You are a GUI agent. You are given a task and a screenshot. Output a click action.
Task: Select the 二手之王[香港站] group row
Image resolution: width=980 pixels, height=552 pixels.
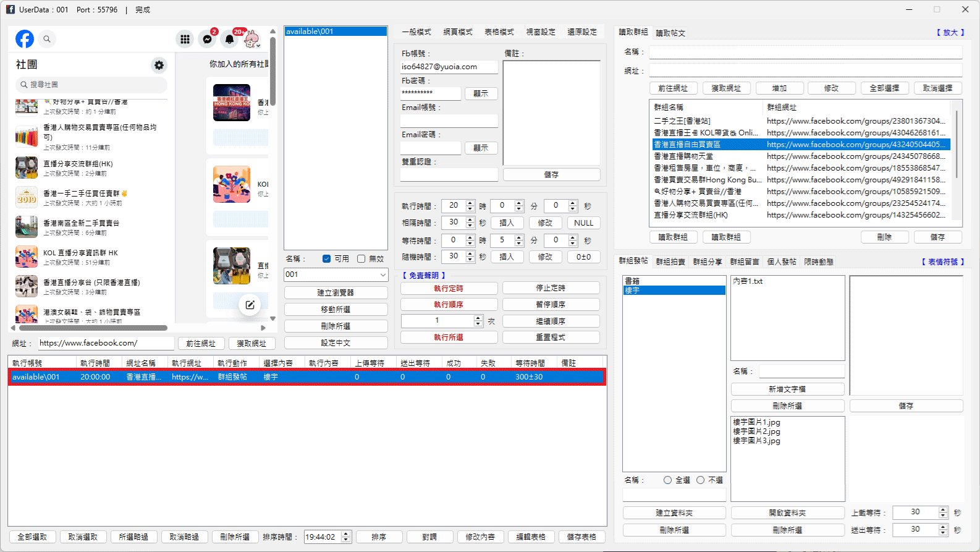pos(801,121)
